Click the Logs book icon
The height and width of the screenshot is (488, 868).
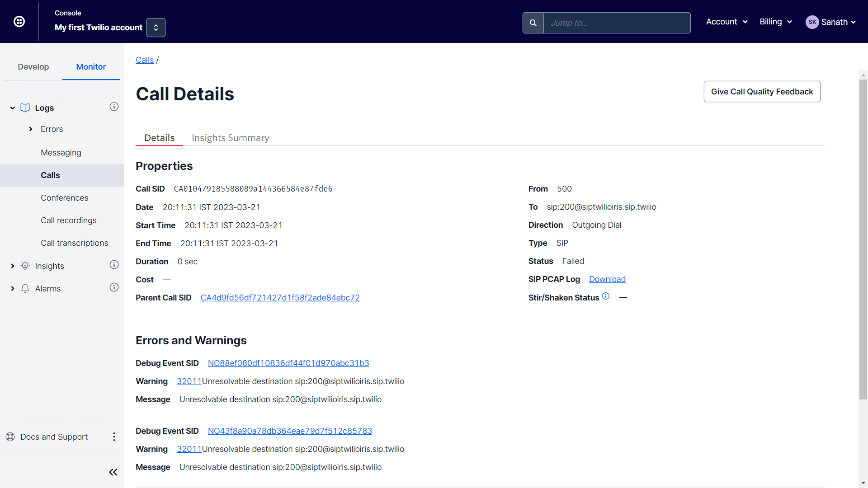[x=25, y=108]
